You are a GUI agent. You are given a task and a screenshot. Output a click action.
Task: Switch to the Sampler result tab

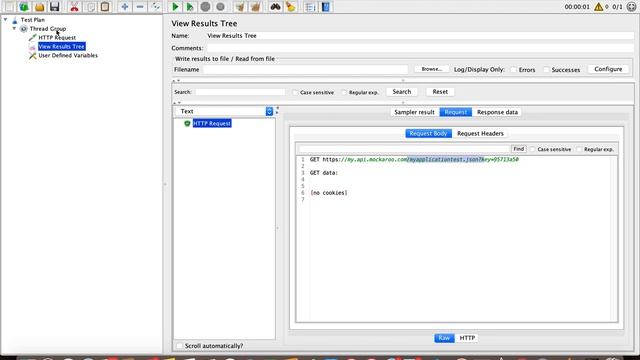(414, 112)
